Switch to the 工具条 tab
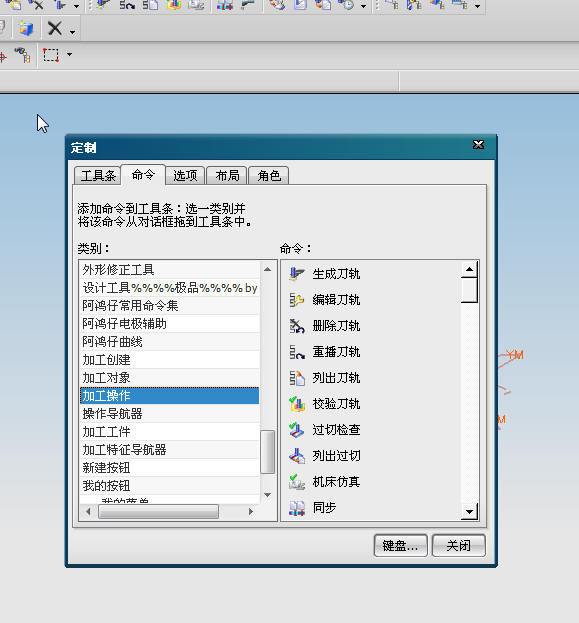579x623 pixels. pos(98,176)
